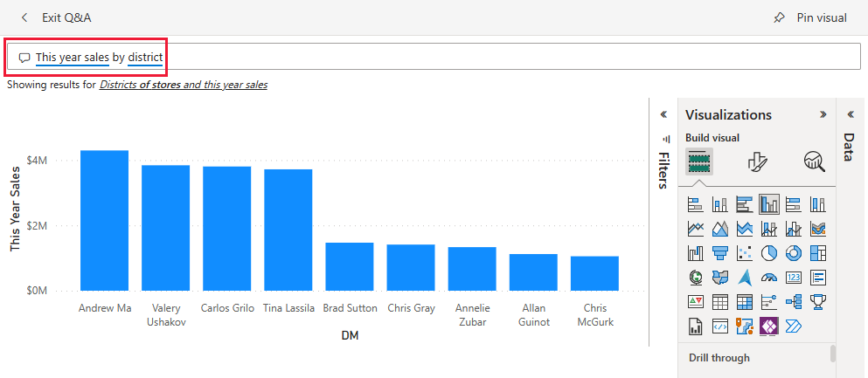Select the Gauge visualization icon

click(x=769, y=278)
